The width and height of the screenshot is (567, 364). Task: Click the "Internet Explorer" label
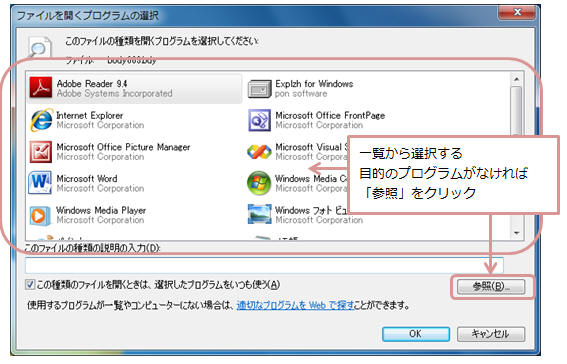90,116
